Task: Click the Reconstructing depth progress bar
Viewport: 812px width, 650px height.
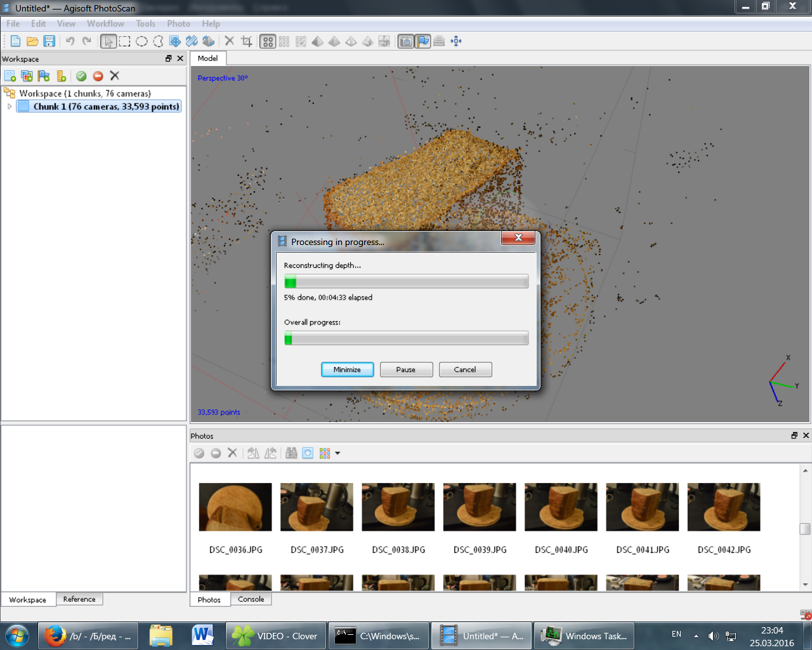Action: pyautogui.click(x=406, y=281)
